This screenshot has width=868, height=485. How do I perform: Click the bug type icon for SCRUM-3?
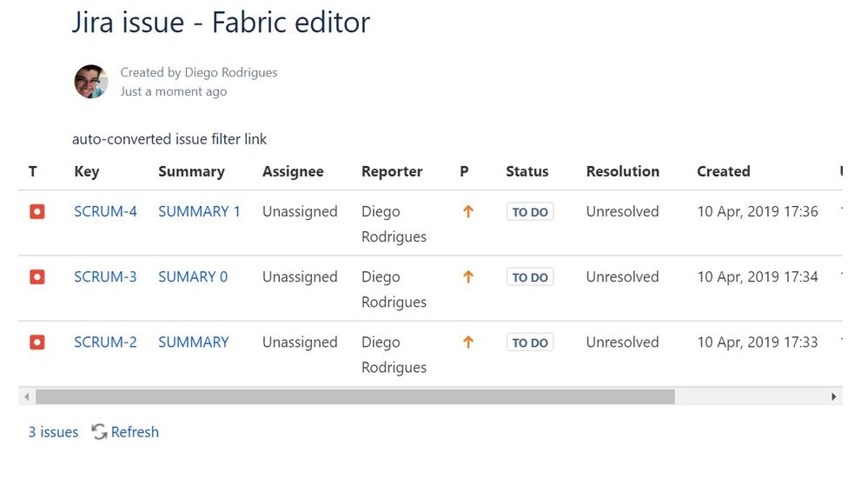point(37,276)
